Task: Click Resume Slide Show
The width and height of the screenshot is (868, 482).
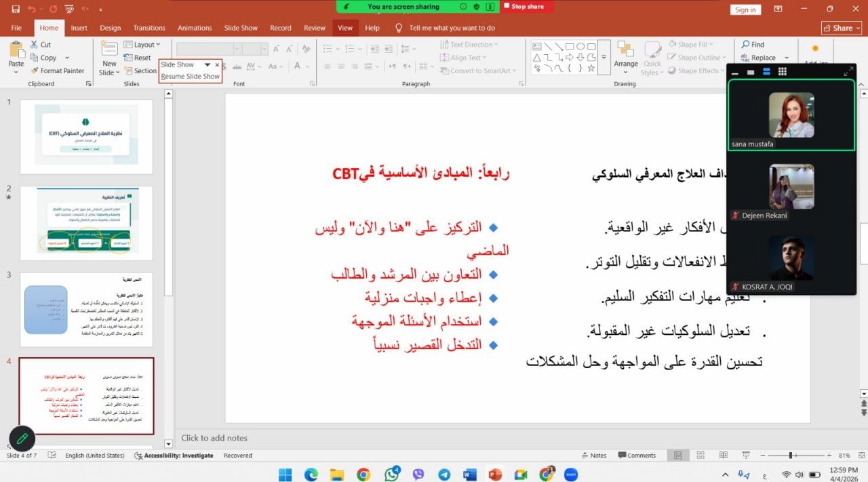Action: [x=191, y=77]
